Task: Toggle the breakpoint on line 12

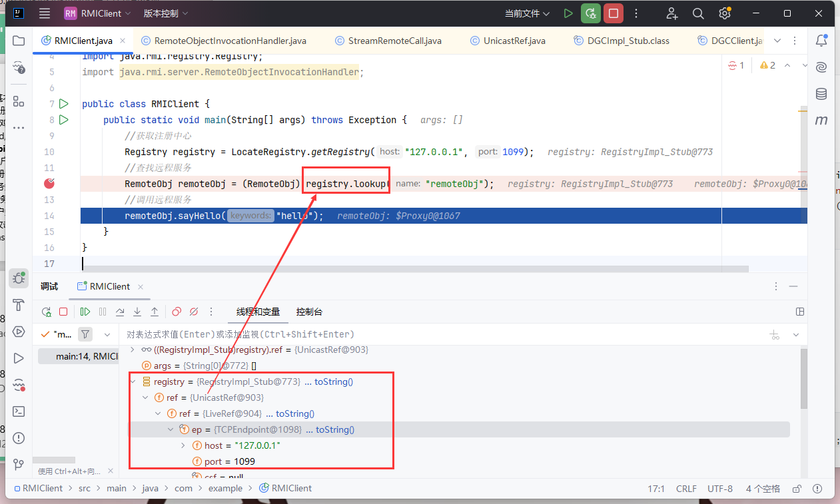Action: point(49,184)
